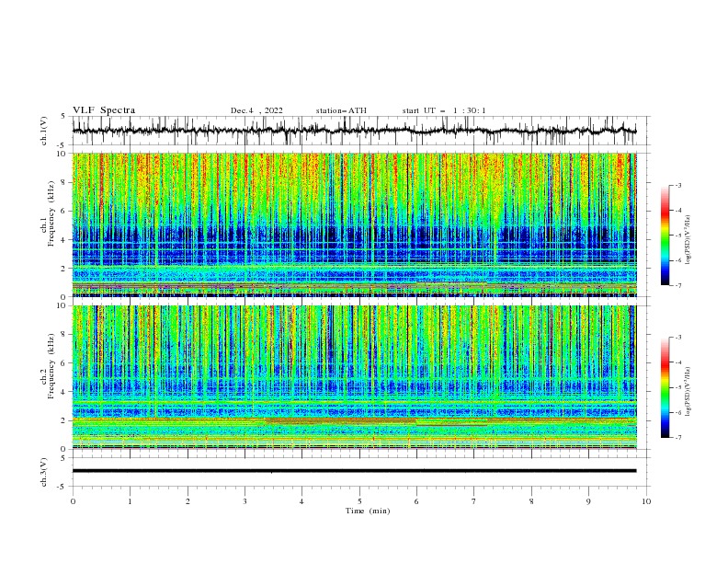Image resolution: width=728 pixels, height=563 pixels.
Task: Click the ch.2 spectrogram color scale bar
Action: (x=665, y=387)
